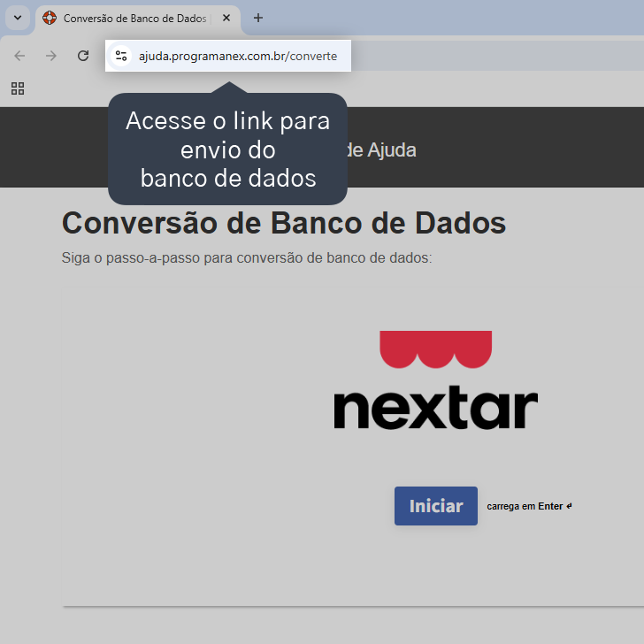Click the Conversão de Banco de Dados heading
Screen dimensions: 644x644
coord(284,223)
